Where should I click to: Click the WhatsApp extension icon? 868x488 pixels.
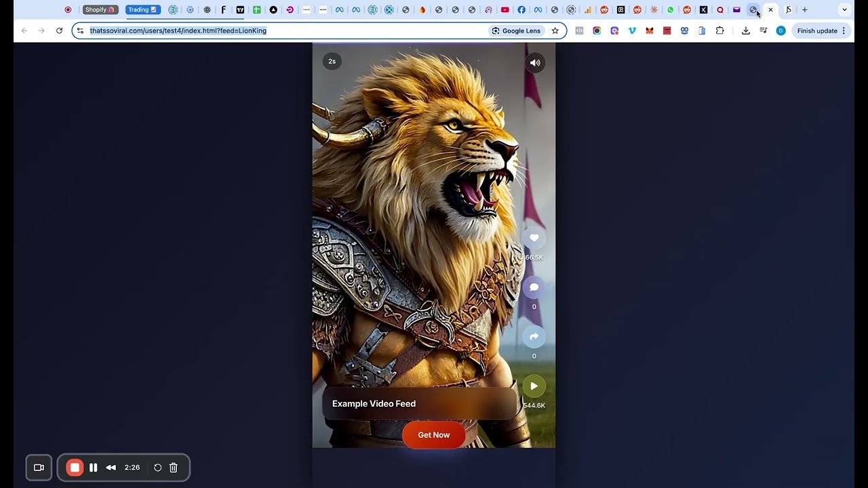[670, 10]
